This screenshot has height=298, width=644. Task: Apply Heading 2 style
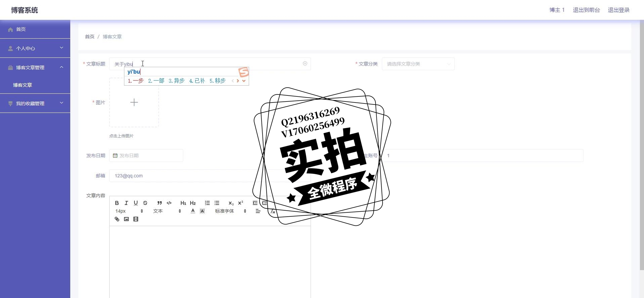193,203
